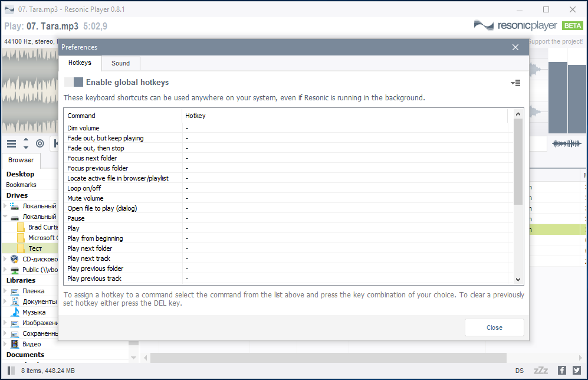This screenshot has width=588, height=380.
Task: Click the Close button
Action: click(x=494, y=327)
